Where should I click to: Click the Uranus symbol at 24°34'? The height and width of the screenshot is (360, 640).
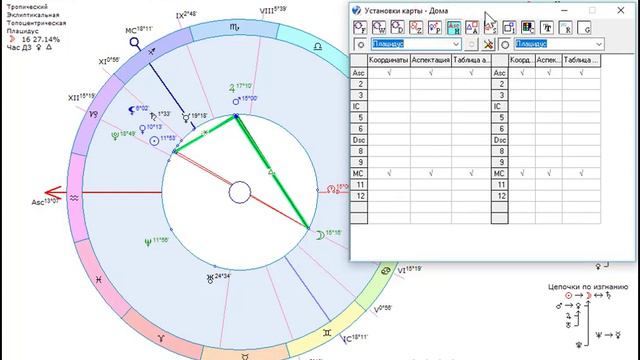pos(210,279)
